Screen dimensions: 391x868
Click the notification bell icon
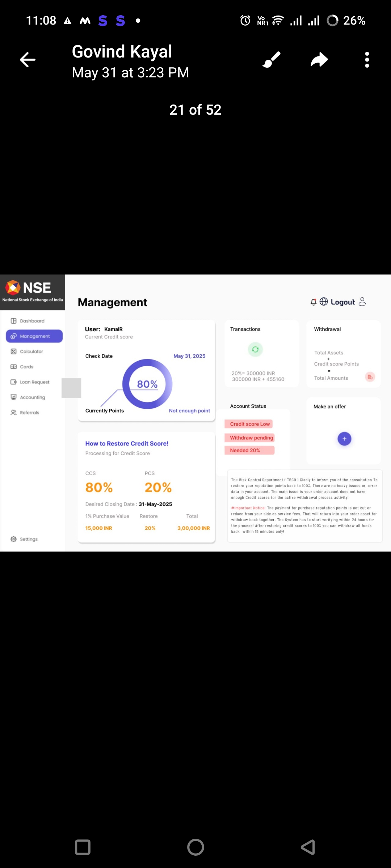pyautogui.click(x=314, y=302)
